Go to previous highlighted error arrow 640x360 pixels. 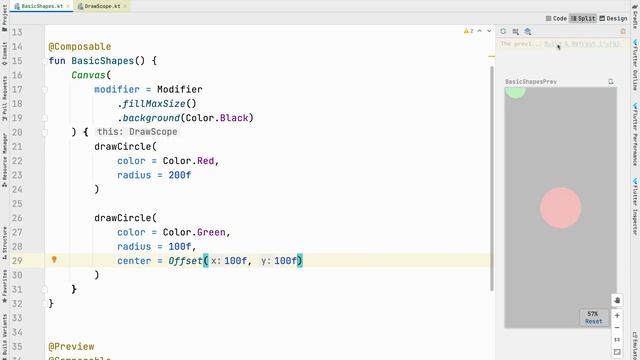(x=480, y=31)
